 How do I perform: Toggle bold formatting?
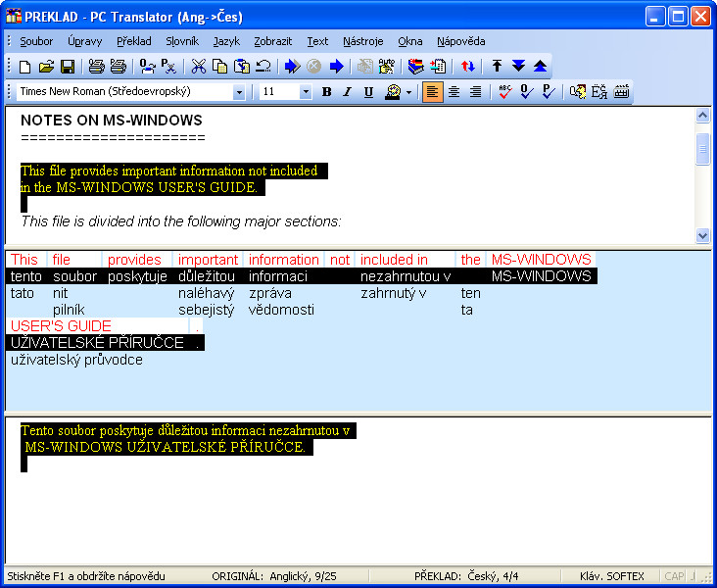(326, 92)
